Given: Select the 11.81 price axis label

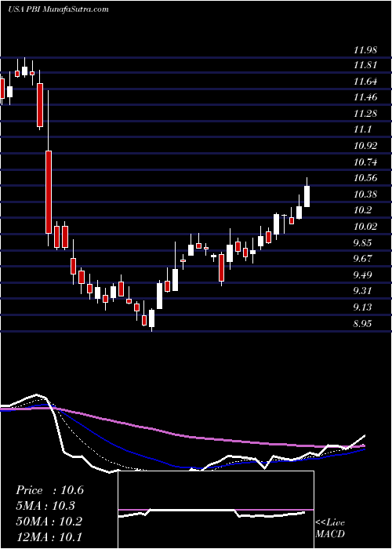Looking at the screenshot, I should pos(365,65).
